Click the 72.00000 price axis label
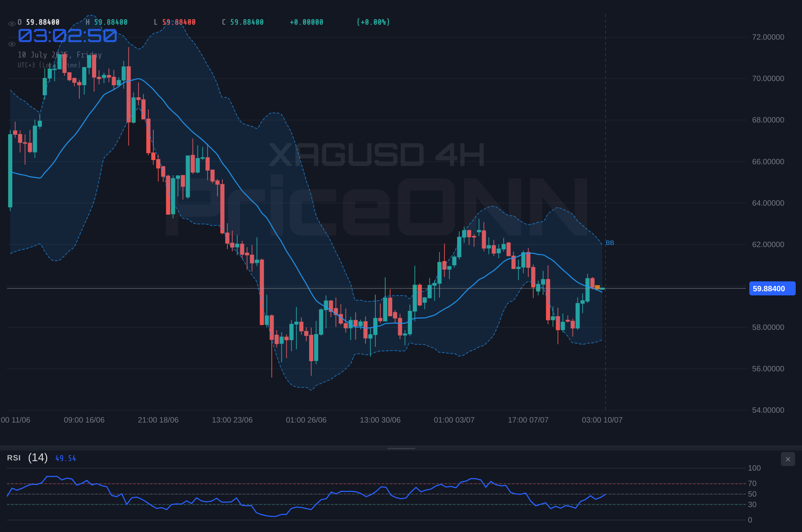The height and width of the screenshot is (532, 802). pos(768,37)
